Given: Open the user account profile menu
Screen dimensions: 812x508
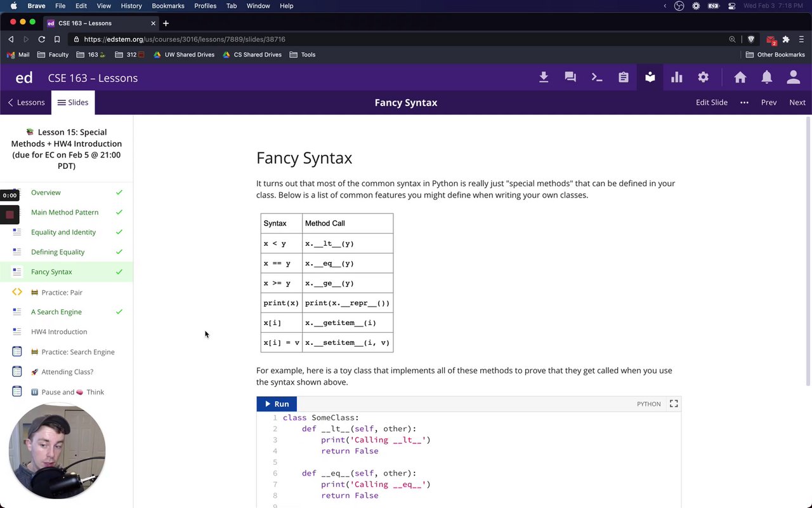Looking at the screenshot, I should pos(794,77).
